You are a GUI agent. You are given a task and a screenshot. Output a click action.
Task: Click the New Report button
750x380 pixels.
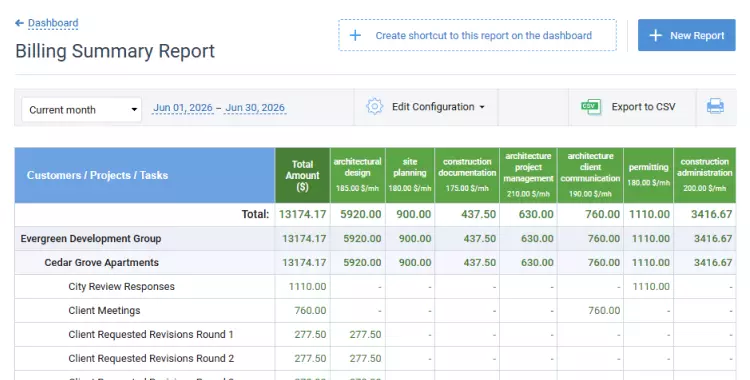pos(686,35)
